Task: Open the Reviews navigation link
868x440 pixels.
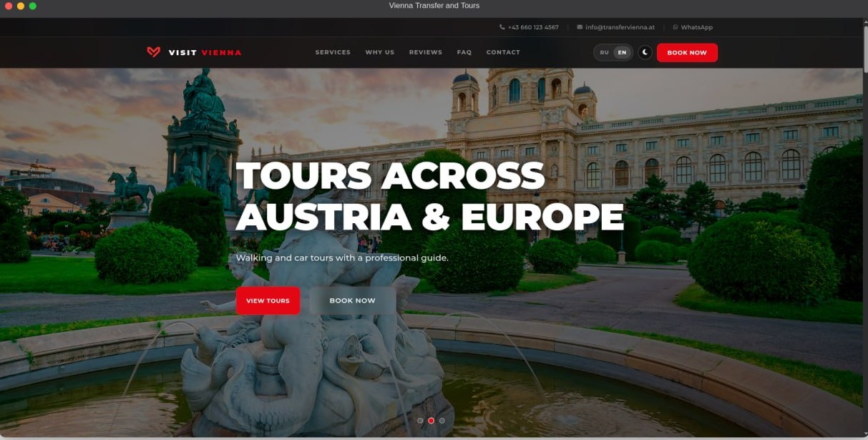Action: [x=425, y=52]
